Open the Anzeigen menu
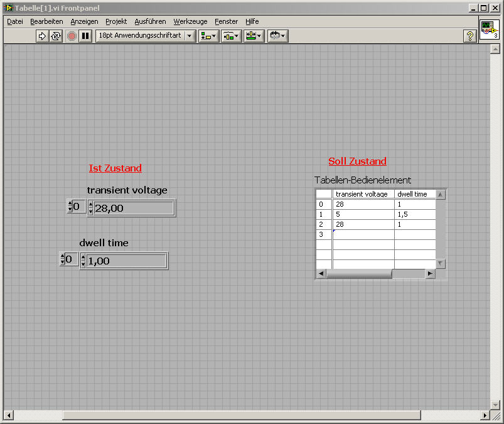The width and height of the screenshot is (504, 424). 84,21
